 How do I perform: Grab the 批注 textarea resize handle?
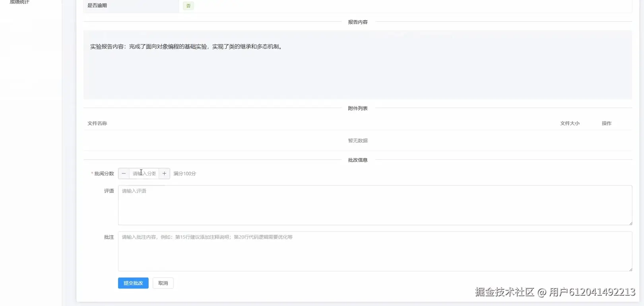pyautogui.click(x=630, y=269)
